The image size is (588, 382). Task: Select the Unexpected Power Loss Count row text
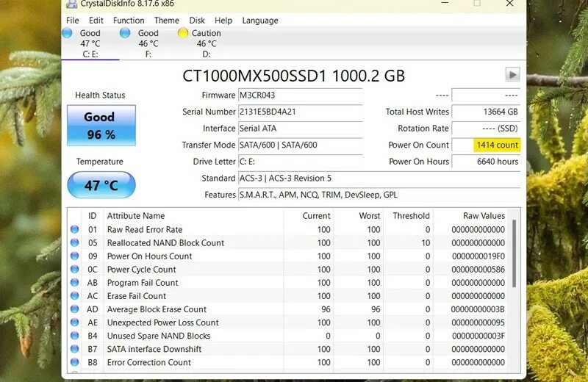tap(162, 322)
